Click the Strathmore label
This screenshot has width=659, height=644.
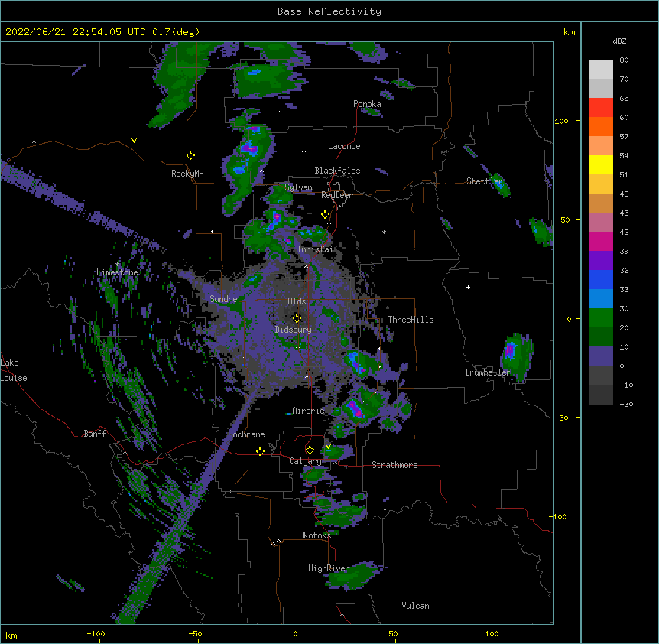coord(394,465)
